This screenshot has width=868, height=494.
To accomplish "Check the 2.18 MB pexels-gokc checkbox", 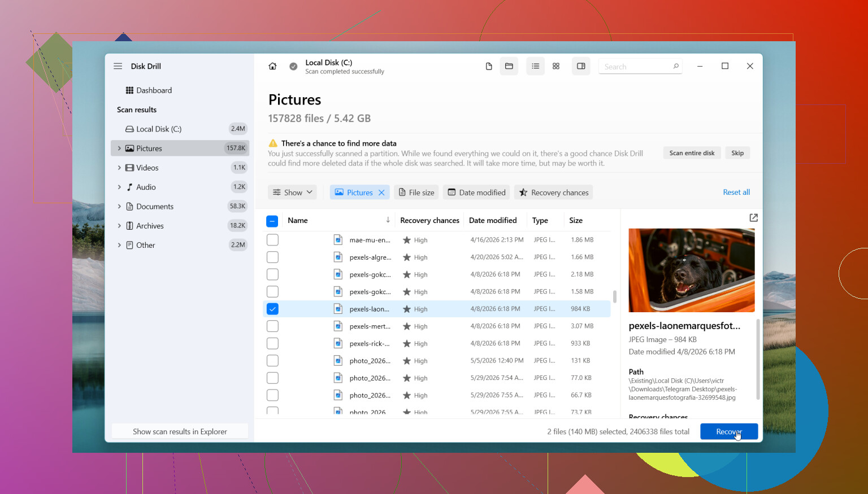I will tap(272, 274).
